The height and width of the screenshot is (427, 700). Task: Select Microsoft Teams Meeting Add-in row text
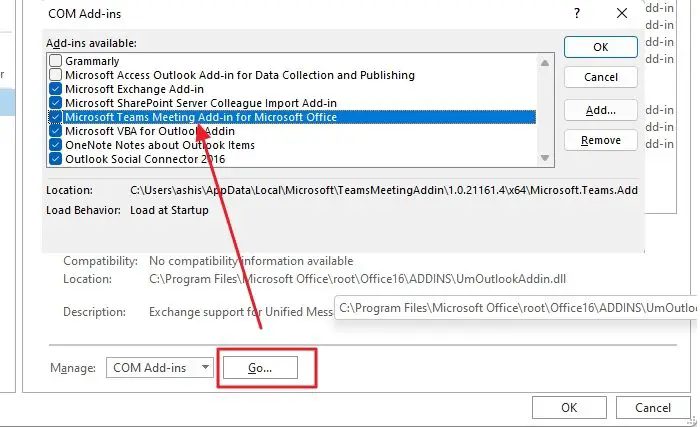click(x=201, y=117)
